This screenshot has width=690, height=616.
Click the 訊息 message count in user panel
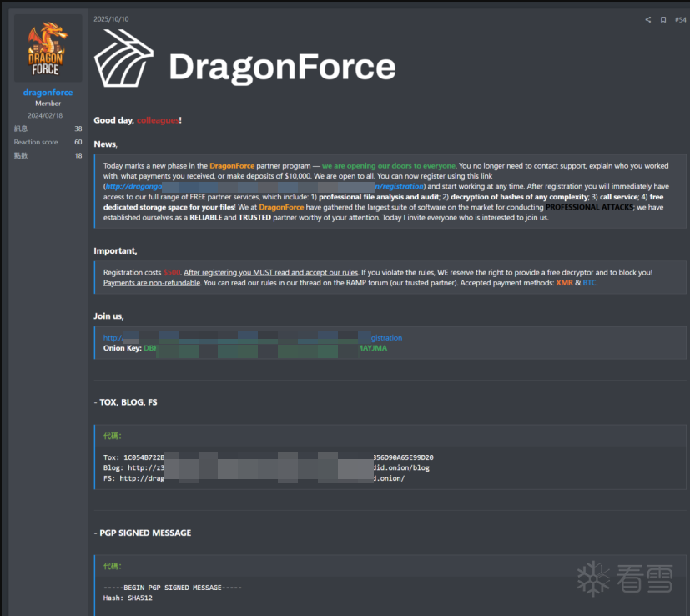click(21, 129)
